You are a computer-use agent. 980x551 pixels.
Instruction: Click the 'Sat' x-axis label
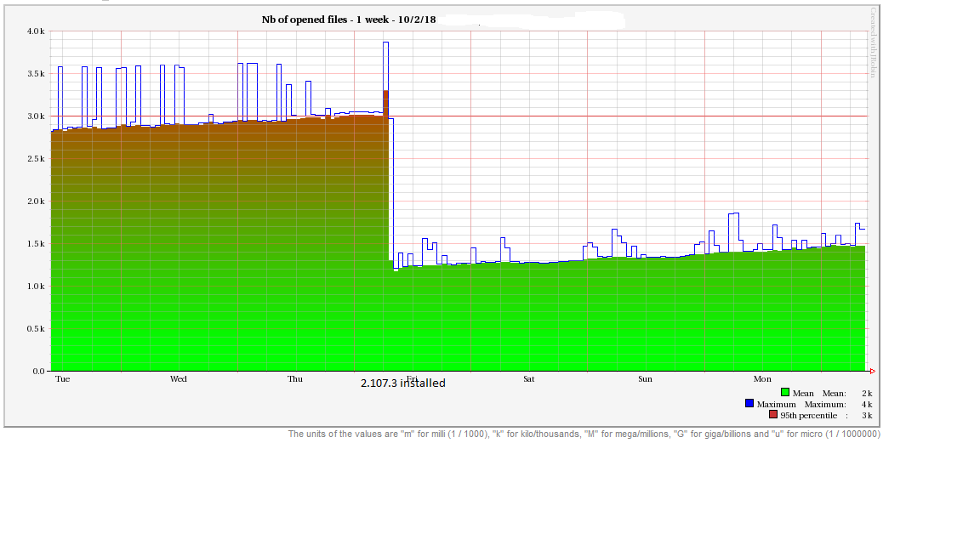[528, 379]
